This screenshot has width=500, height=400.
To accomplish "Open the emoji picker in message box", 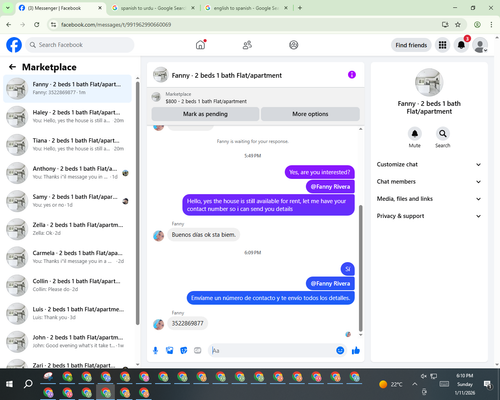I will click(x=340, y=350).
